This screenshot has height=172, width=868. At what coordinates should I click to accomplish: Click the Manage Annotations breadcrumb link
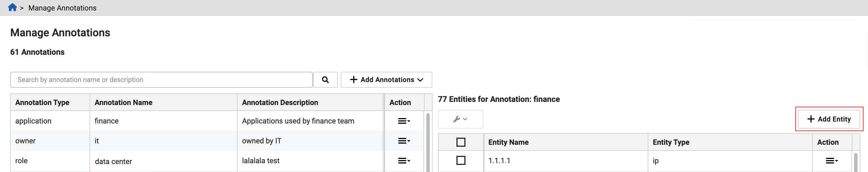(x=62, y=8)
